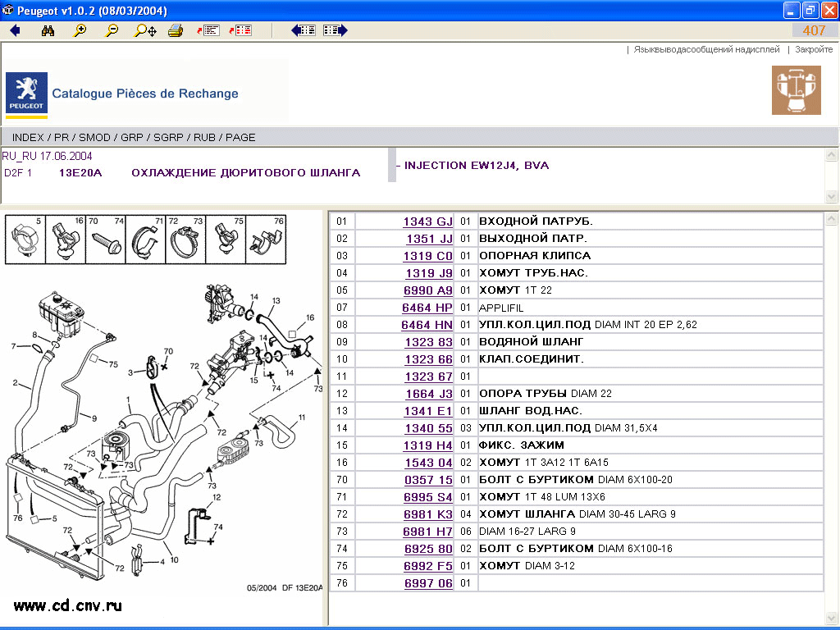Click the zoom in magnifier icon
This screenshot has width=840, height=630.
click(x=80, y=30)
